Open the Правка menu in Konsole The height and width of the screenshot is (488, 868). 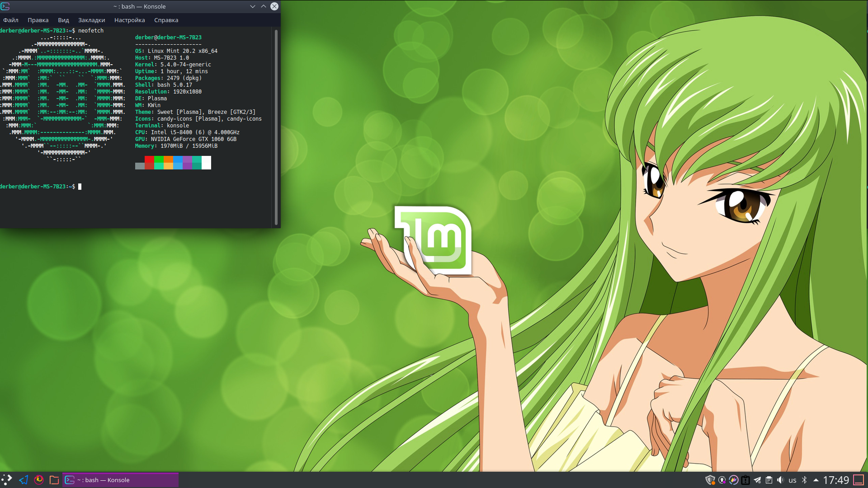(38, 20)
